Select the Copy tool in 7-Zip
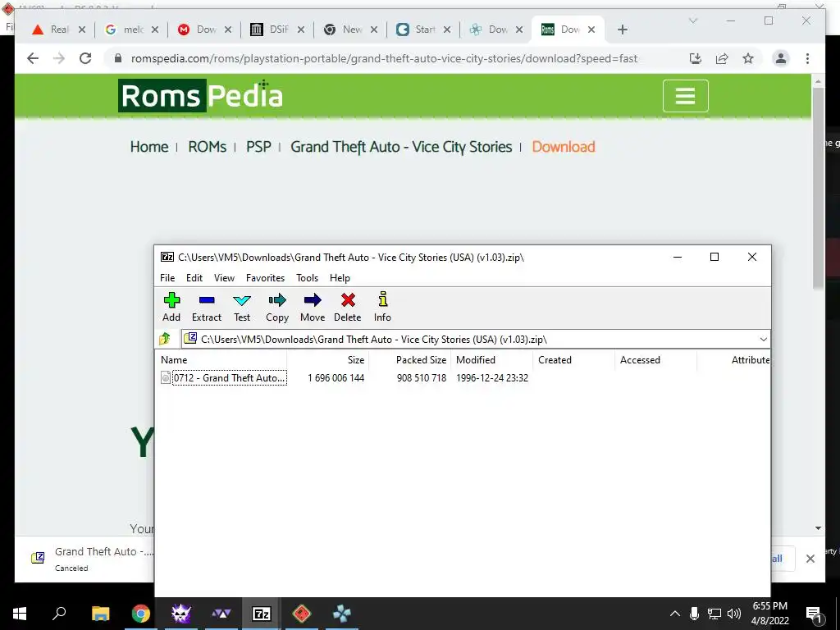Viewport: 840px width, 630px height. [277, 308]
